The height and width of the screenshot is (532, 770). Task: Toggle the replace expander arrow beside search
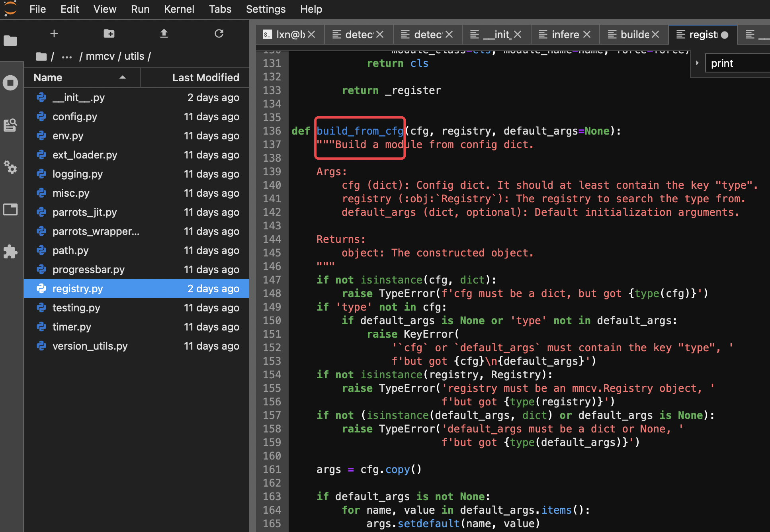tap(697, 63)
